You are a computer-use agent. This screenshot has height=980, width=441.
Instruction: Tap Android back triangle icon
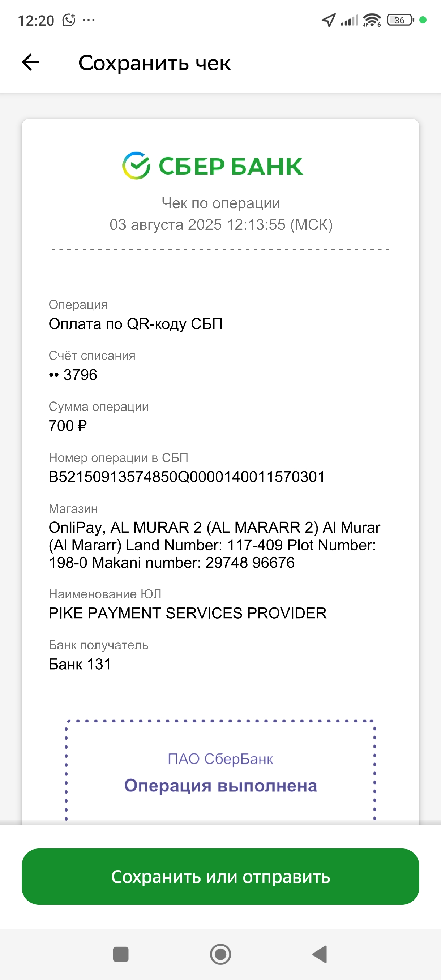click(320, 954)
